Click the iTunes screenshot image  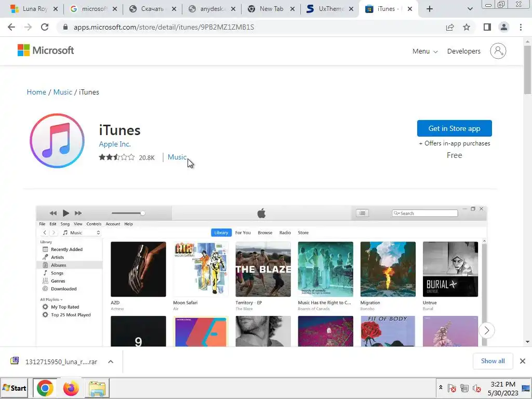(261, 275)
